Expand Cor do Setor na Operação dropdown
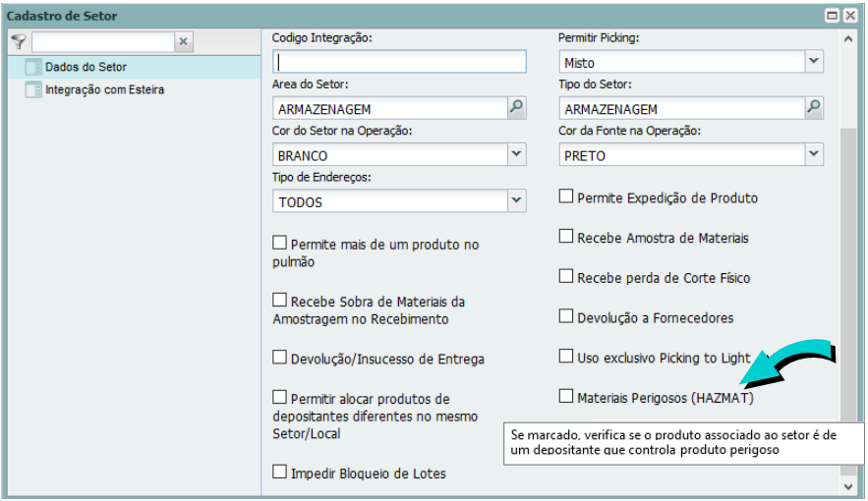This screenshot has height=501, width=868. click(x=517, y=154)
